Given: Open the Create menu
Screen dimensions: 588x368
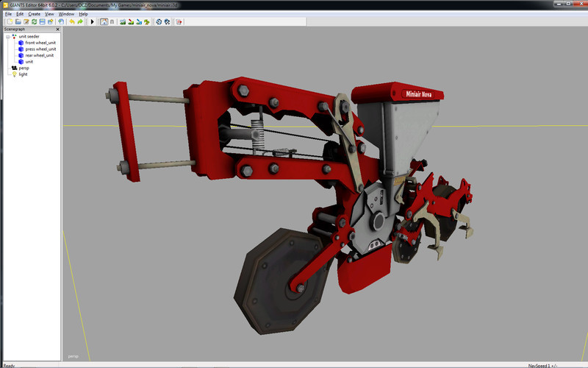Looking at the screenshot, I should (x=35, y=14).
